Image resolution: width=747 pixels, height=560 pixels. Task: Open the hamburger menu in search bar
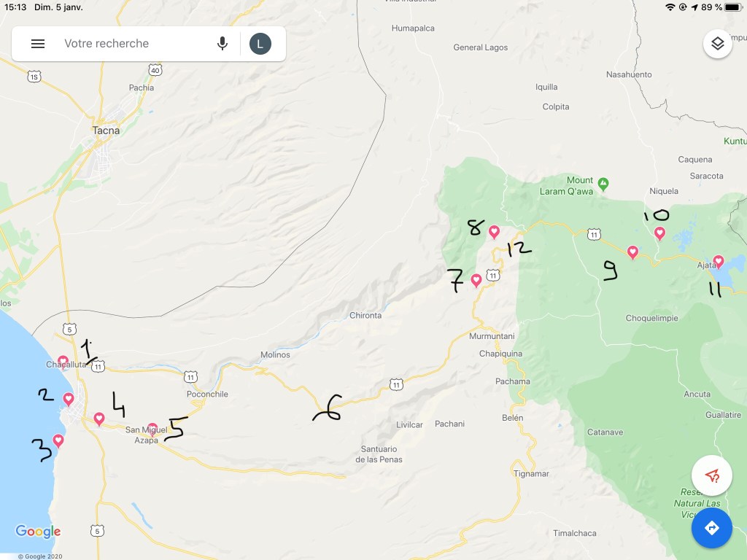[x=38, y=44]
